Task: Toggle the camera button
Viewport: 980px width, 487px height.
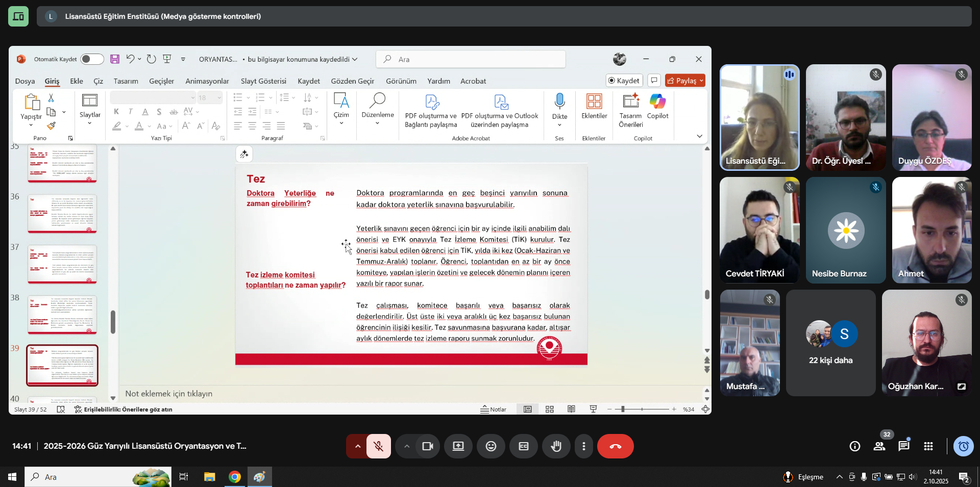Action: (427, 446)
